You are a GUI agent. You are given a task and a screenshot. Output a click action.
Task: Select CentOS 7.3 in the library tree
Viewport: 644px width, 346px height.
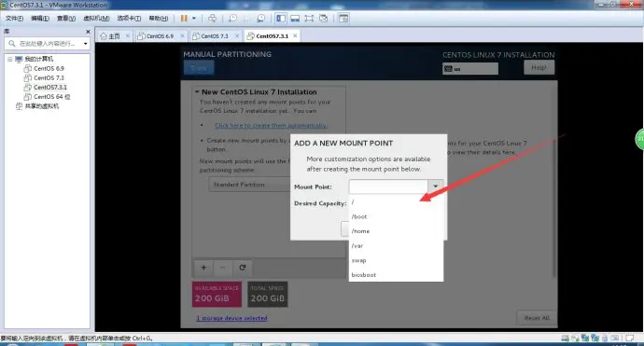(49, 78)
